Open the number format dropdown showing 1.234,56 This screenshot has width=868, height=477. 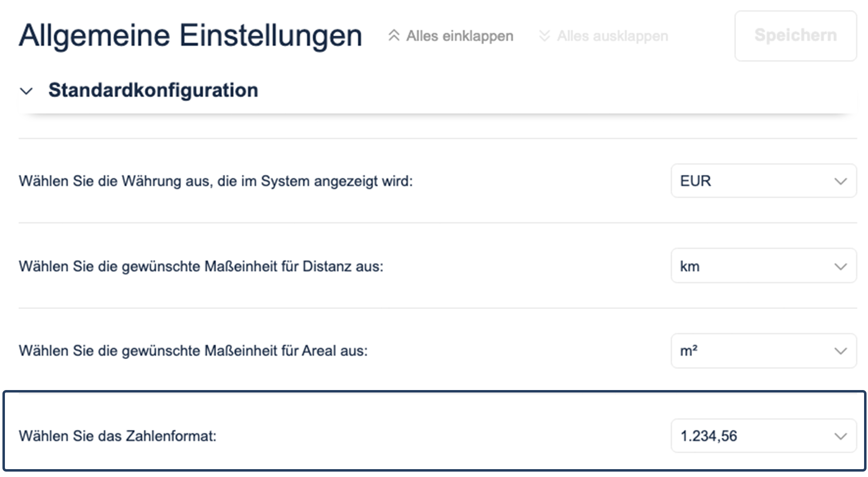(x=756, y=436)
